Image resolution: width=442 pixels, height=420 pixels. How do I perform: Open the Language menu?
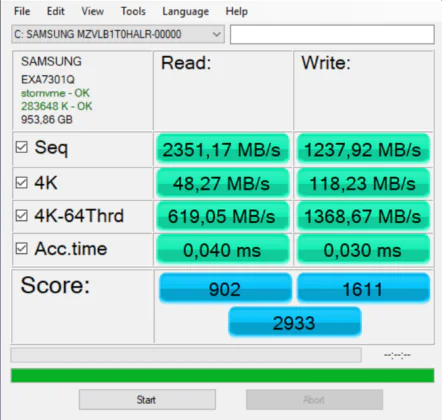point(185,11)
